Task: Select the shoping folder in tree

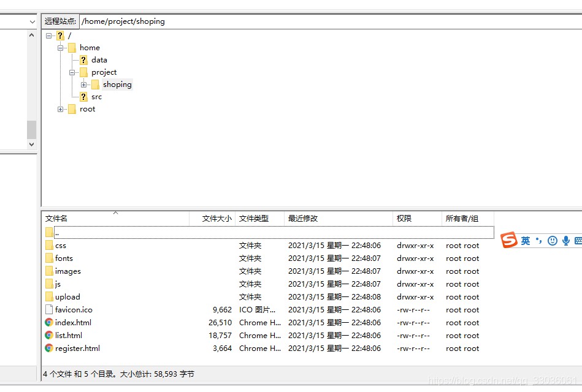Action: [117, 84]
